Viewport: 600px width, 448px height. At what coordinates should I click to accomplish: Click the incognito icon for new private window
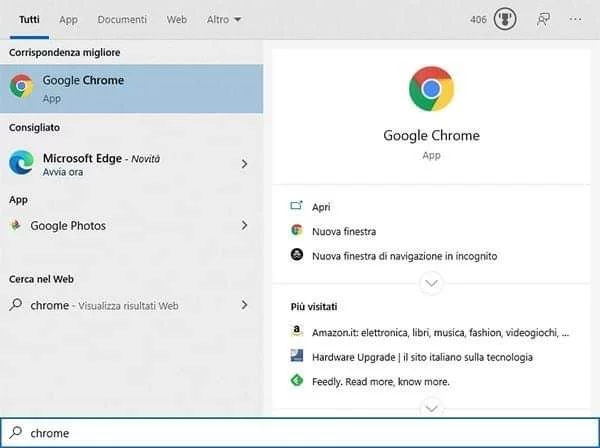point(297,255)
